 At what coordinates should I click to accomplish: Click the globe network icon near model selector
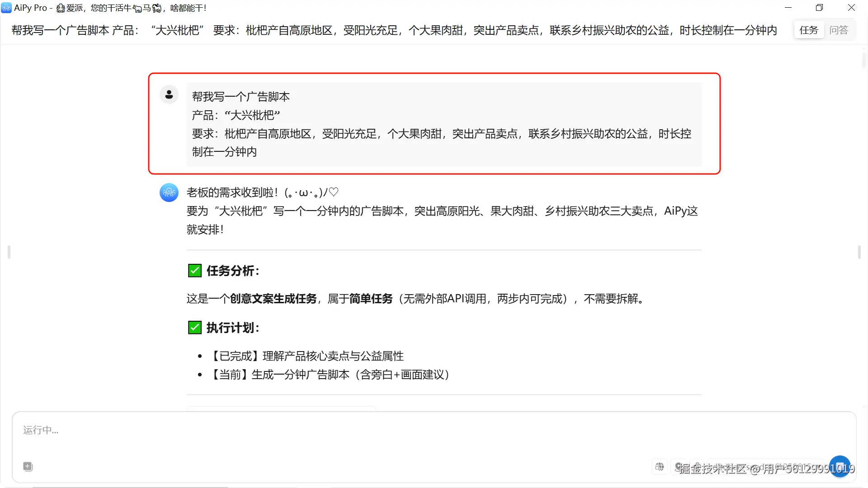click(x=660, y=467)
